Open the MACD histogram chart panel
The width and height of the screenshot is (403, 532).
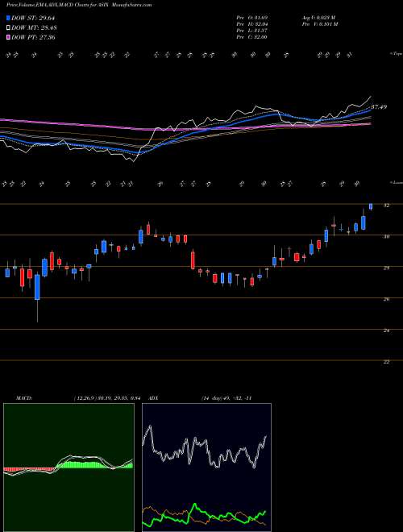tap(69, 468)
